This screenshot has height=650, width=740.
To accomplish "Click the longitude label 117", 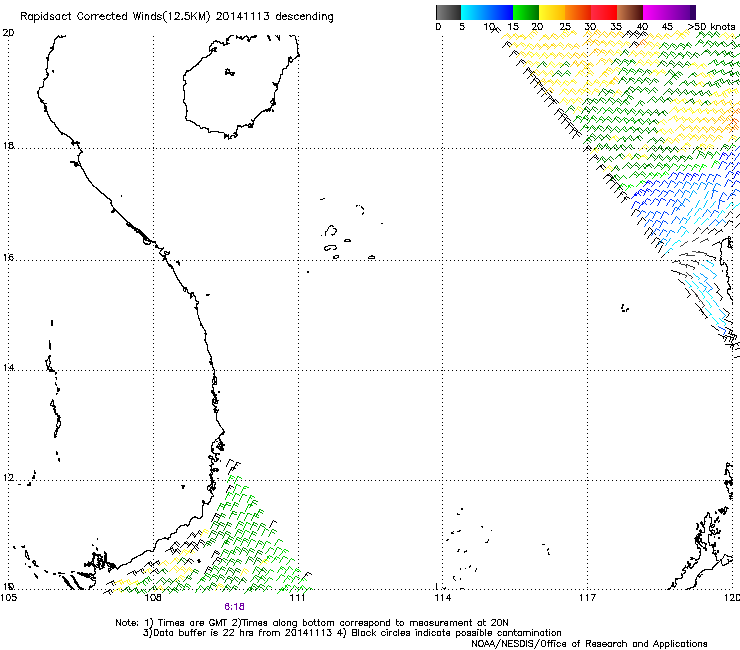I will (x=587, y=598).
